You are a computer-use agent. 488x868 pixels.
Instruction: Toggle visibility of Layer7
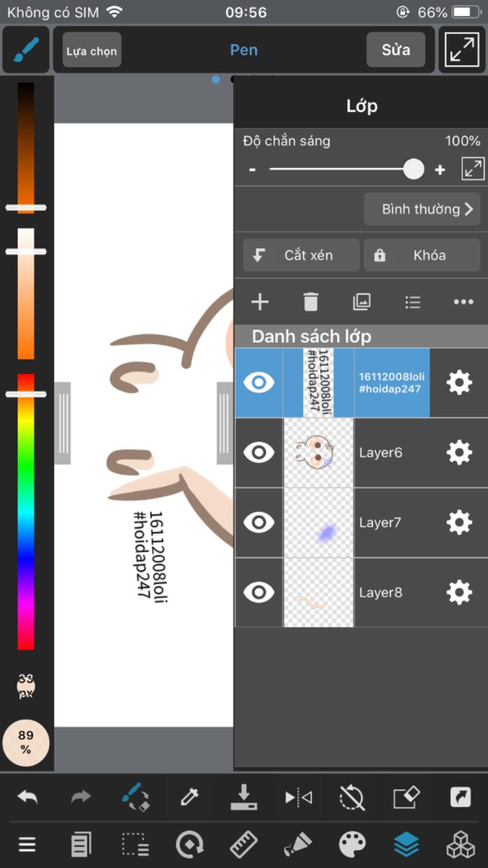click(259, 522)
